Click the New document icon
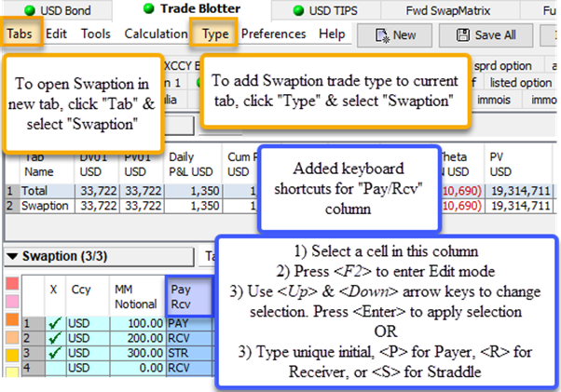This screenshot has width=561, height=392. point(382,35)
